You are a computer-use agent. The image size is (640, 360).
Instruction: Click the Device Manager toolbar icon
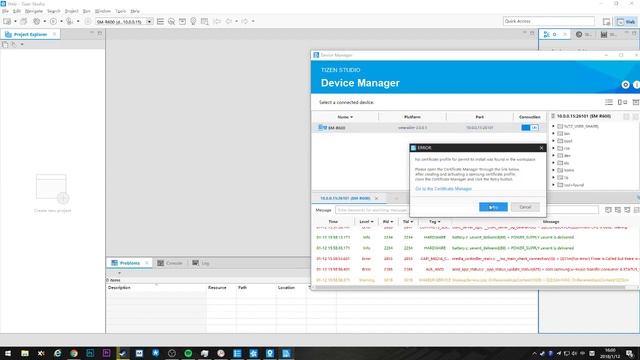pyautogui.click(x=160, y=21)
